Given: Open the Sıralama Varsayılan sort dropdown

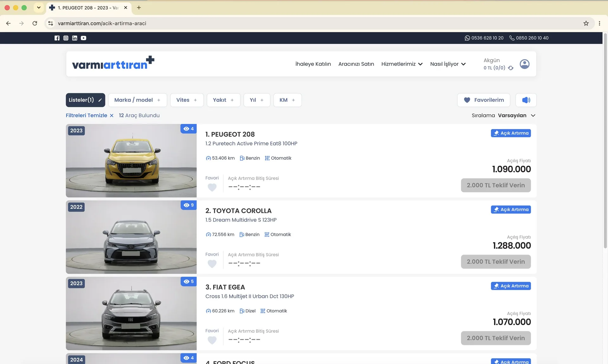Looking at the screenshot, I should (x=503, y=115).
